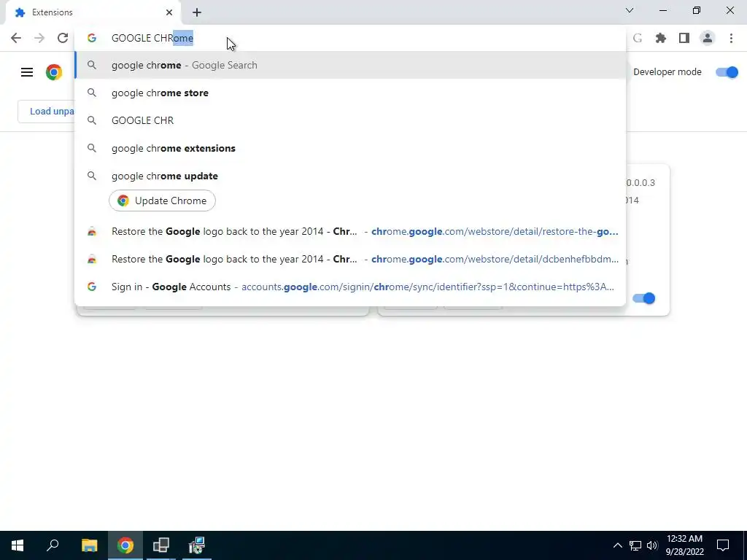This screenshot has height=560, width=747.
Task: Click the favicon of the 'Sign in' suggestion
Action: [92, 287]
